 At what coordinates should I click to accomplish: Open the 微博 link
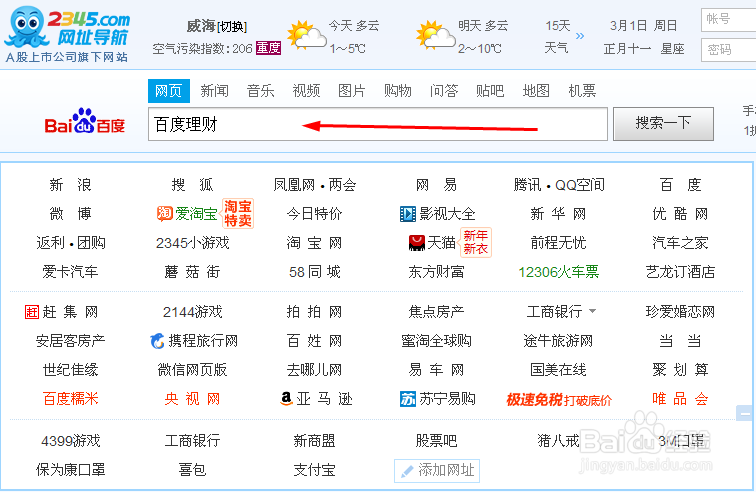pyautogui.click(x=70, y=214)
